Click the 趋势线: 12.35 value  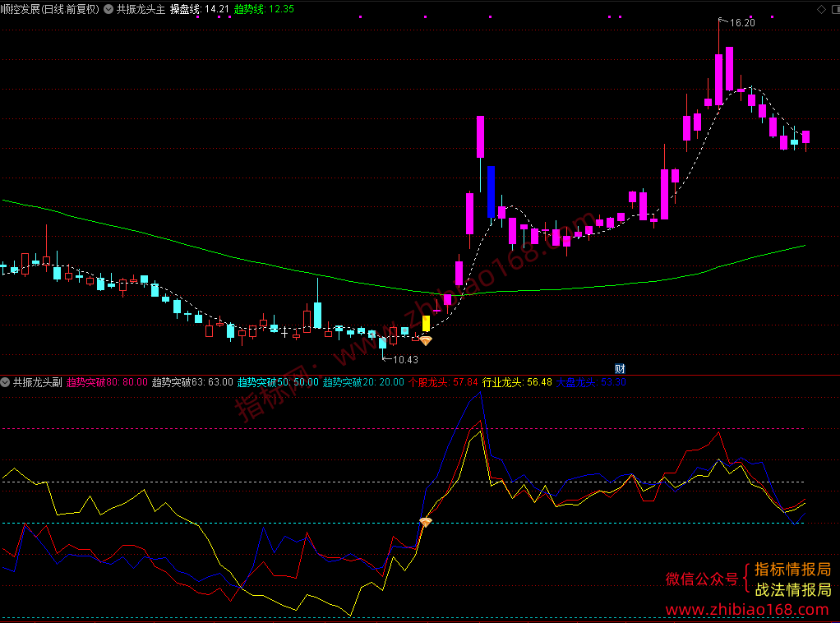click(x=264, y=9)
